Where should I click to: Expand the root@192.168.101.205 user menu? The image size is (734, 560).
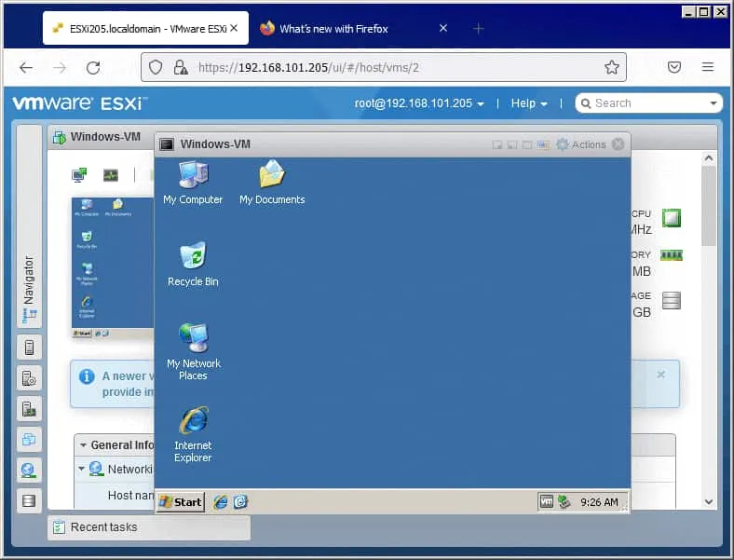coord(419,103)
